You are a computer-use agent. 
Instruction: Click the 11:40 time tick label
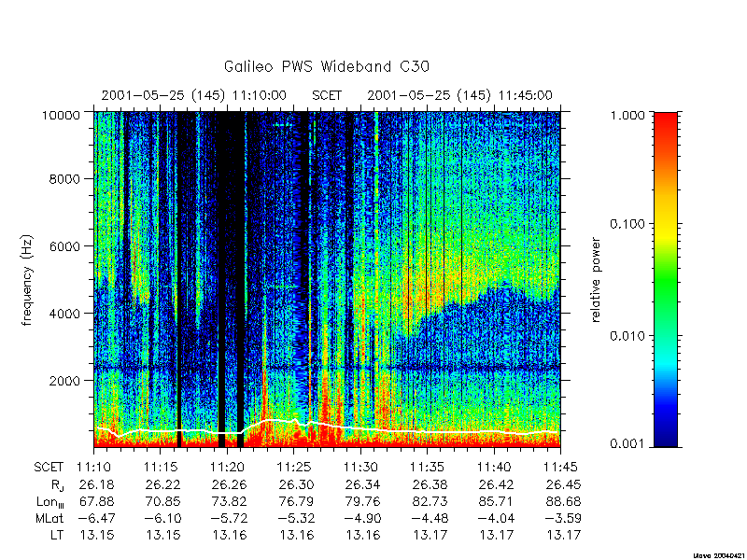494,468
